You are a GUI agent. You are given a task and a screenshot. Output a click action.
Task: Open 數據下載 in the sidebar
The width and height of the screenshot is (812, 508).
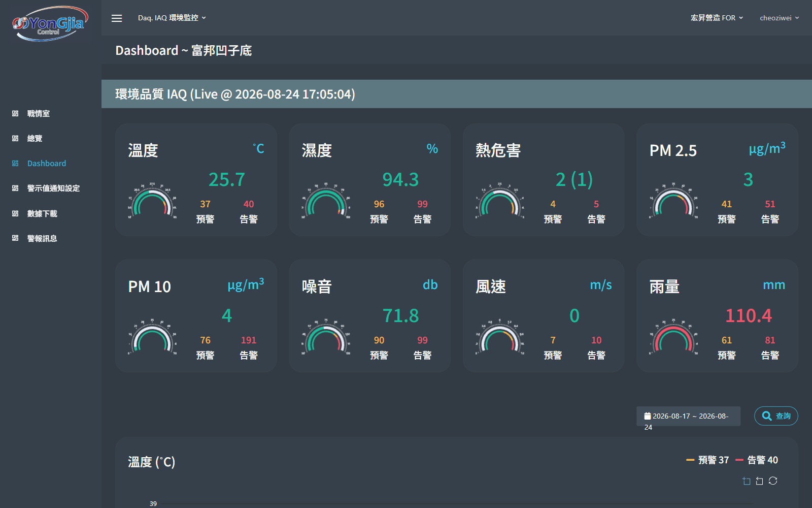[42, 214]
